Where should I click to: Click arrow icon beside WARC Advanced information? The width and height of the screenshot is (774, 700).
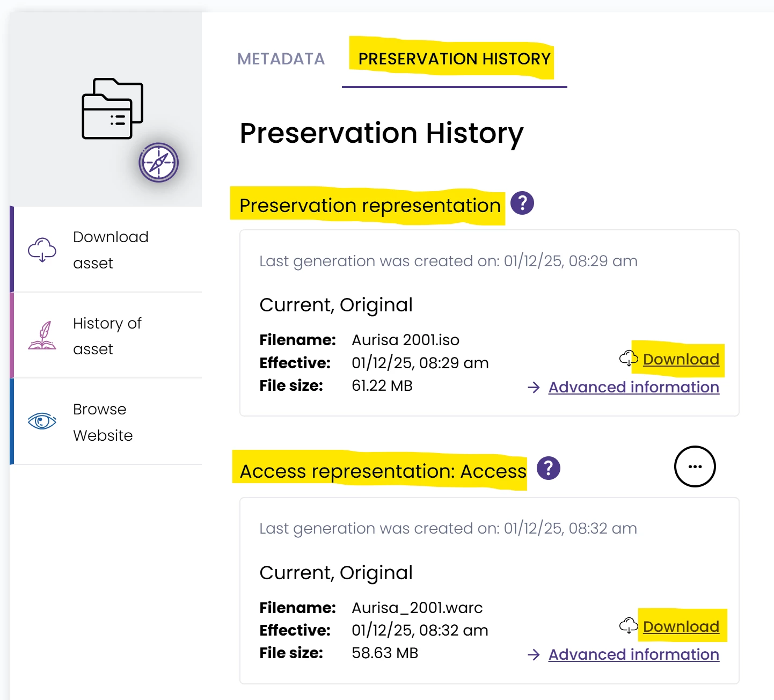(534, 655)
